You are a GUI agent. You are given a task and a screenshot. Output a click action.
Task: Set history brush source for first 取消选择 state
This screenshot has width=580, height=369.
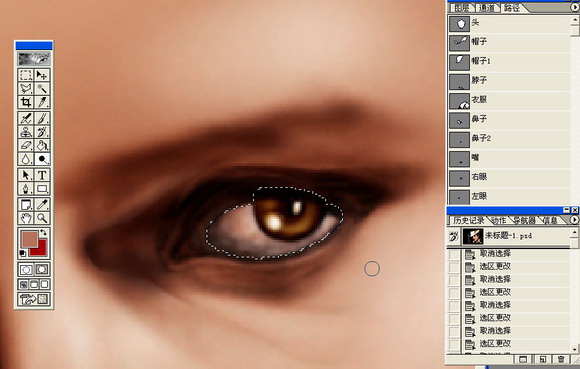(453, 254)
